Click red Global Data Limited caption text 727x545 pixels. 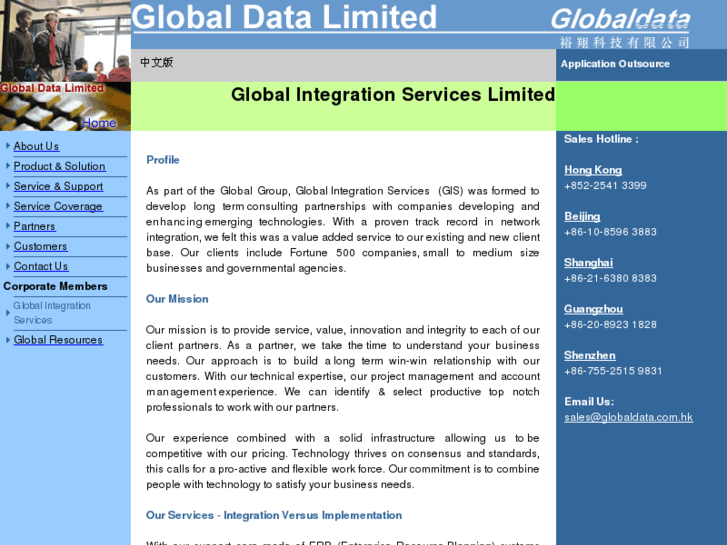pos(52,88)
